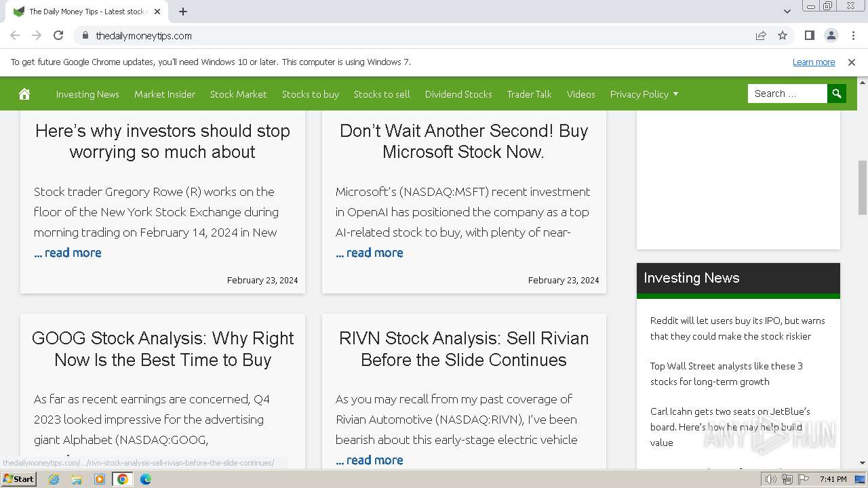Open the Stocks to buy menu item
Viewport: 868px width, 488px height.
click(x=311, y=94)
